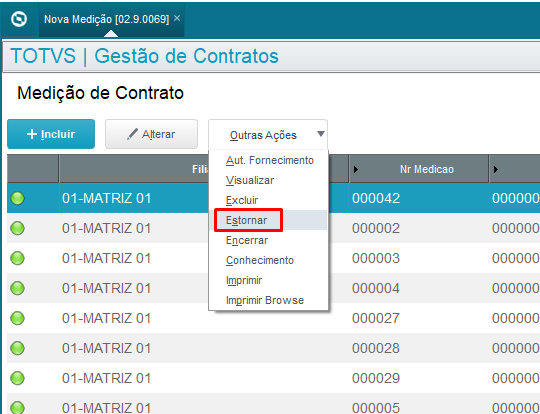Select measurement number 000027 cell

419,318
